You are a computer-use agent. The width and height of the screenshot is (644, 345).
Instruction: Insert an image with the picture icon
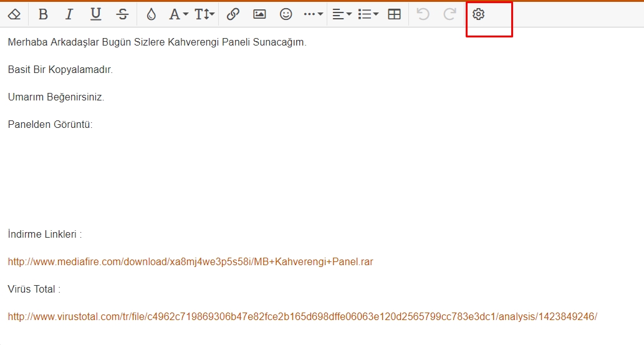coord(259,14)
